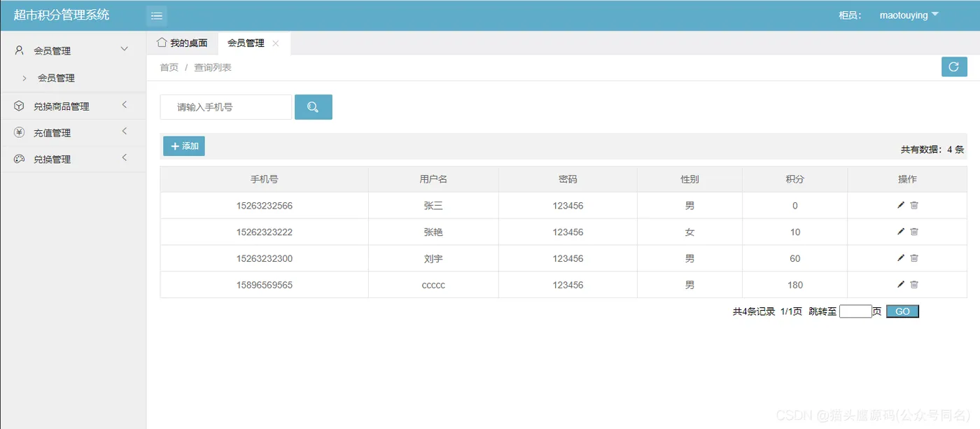Click the home icon on 我的桌面 tab
980x429 pixels.
click(162, 43)
